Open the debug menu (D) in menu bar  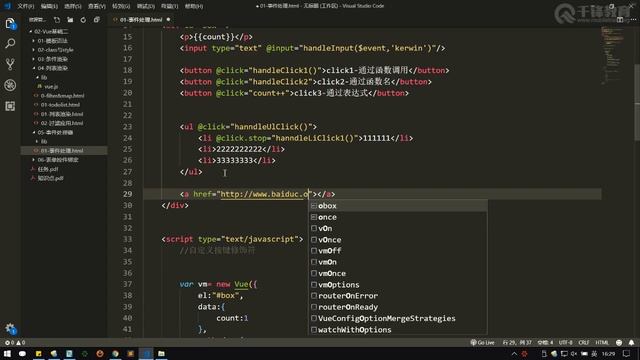[x=145, y=6]
